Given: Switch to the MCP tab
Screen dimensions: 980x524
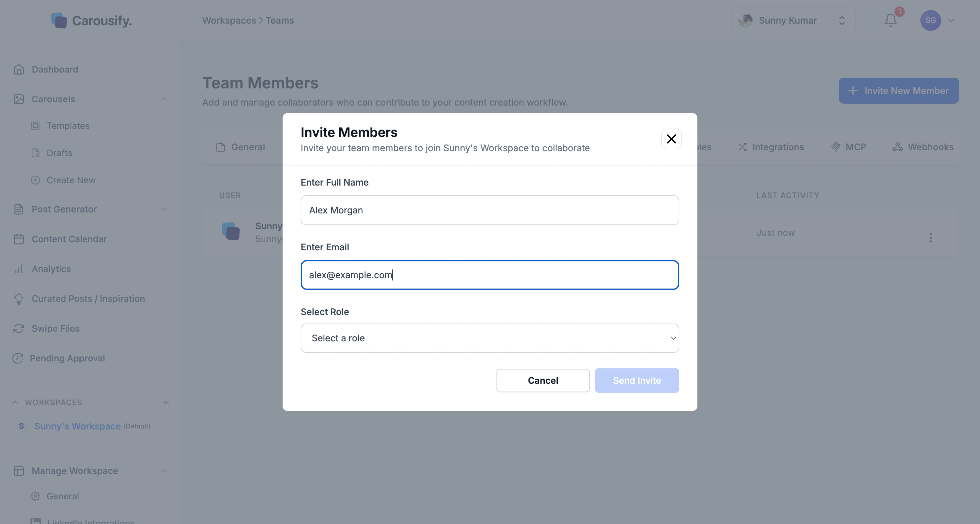Looking at the screenshot, I should point(848,147).
